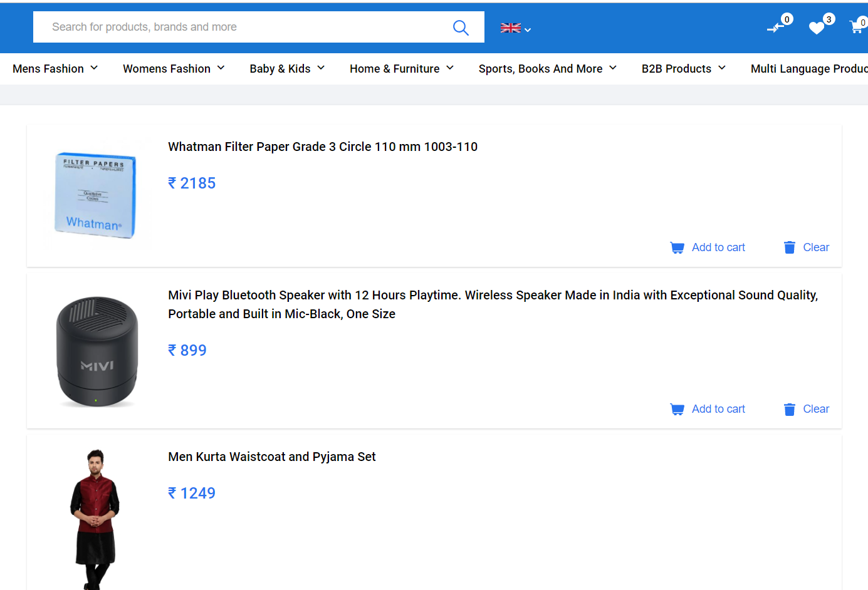Click trash icon for Mivi Bluetooth Speaker
The width and height of the screenshot is (868, 590).
[790, 409]
